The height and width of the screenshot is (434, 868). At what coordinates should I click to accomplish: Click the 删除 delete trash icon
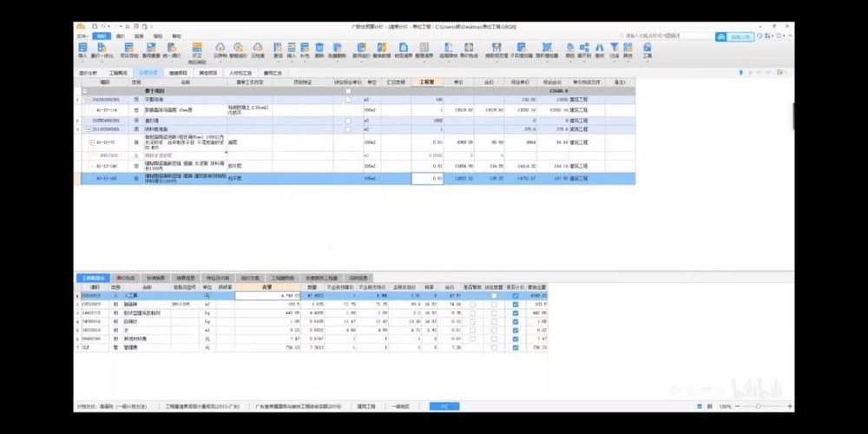[x=319, y=50]
